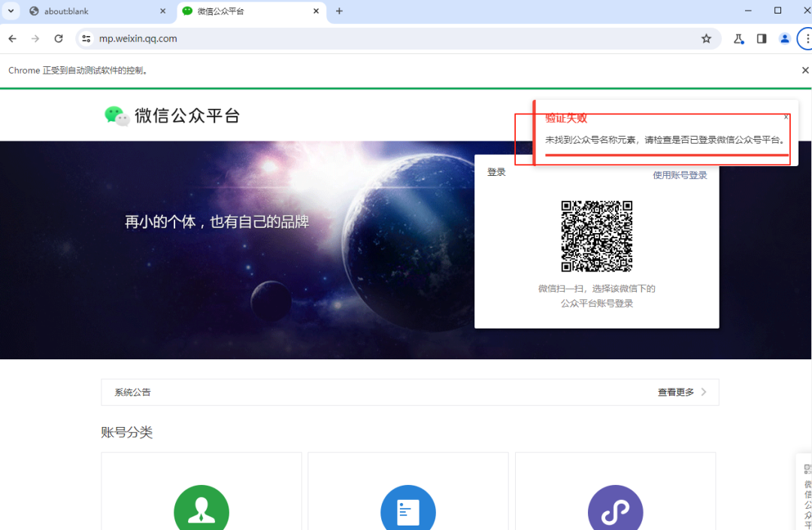View site information icon in address bar
Screen dimensions: 812x530
click(86, 38)
